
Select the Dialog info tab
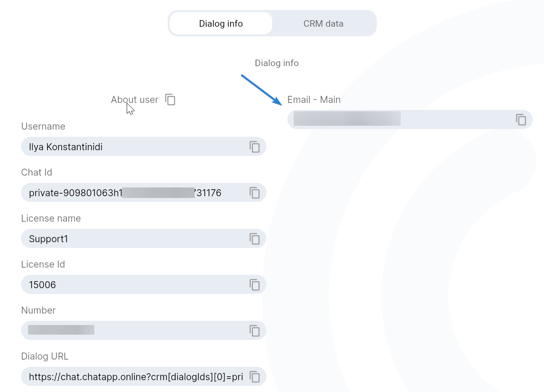click(x=221, y=24)
